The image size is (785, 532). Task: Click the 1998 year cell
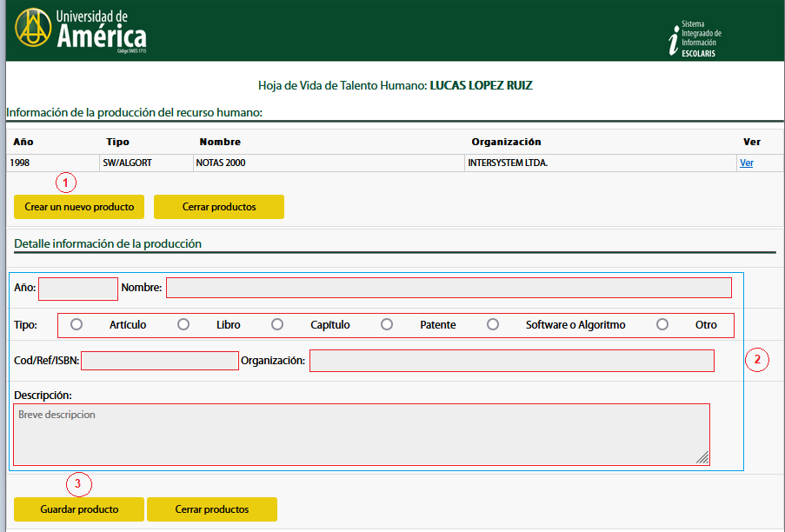(53, 163)
